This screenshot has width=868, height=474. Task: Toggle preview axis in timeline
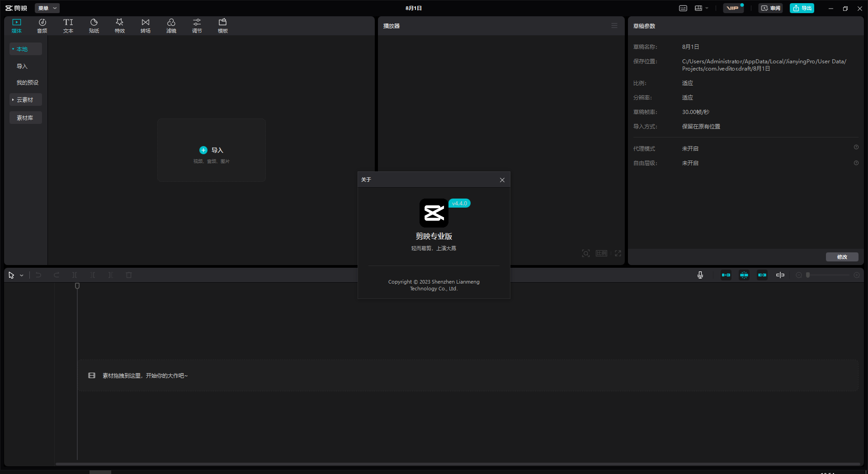tap(780, 275)
